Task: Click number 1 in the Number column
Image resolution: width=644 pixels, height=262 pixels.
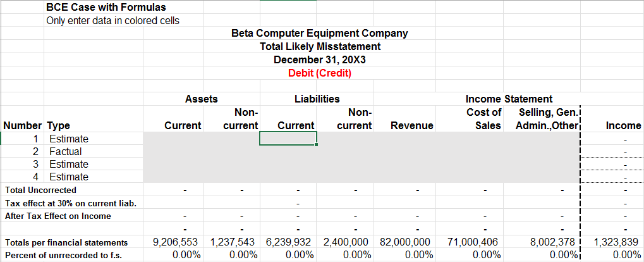Action: [36, 139]
